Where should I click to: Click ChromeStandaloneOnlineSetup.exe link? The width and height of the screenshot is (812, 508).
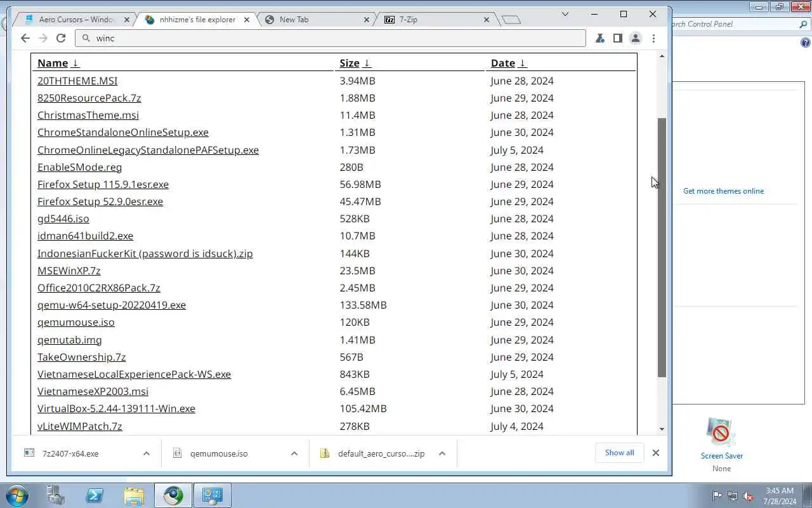[x=123, y=132]
